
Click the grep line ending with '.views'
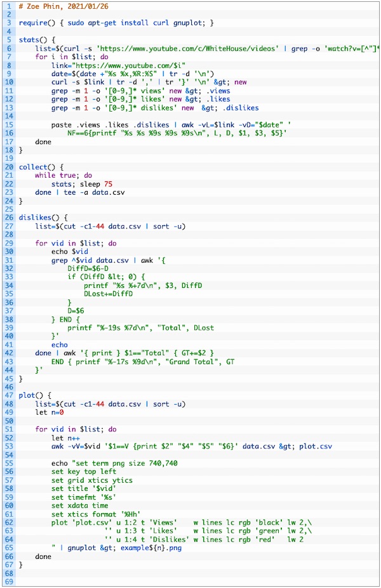[x=141, y=91]
